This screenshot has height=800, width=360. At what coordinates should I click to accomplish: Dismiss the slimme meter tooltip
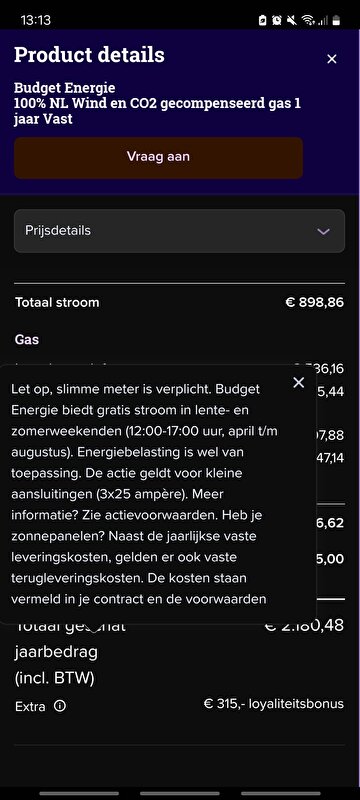pyautogui.click(x=299, y=382)
